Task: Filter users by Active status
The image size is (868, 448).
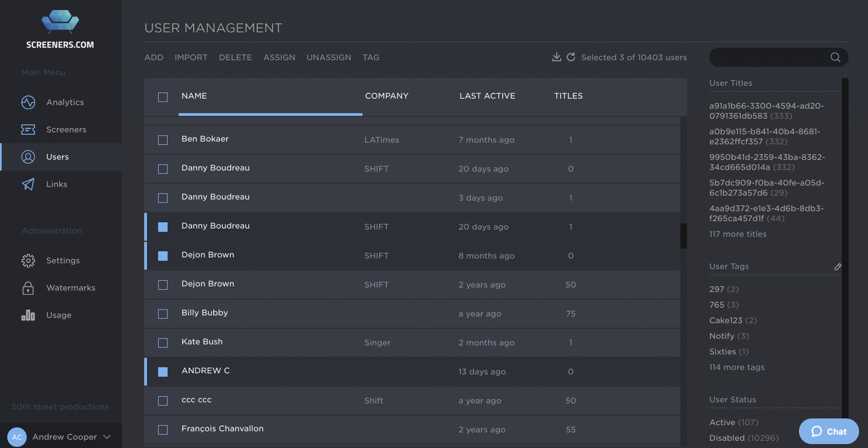Action: [722, 422]
